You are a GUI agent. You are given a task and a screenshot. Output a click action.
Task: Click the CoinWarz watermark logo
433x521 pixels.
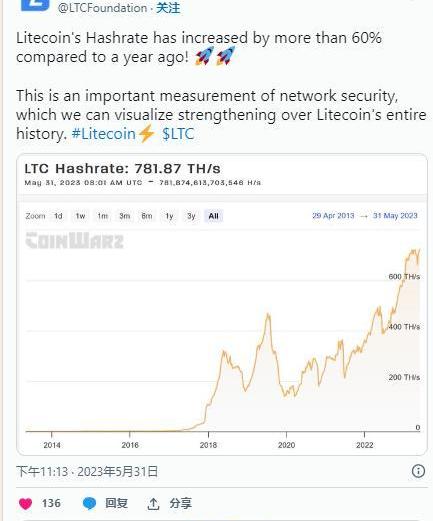pyautogui.click(x=75, y=240)
